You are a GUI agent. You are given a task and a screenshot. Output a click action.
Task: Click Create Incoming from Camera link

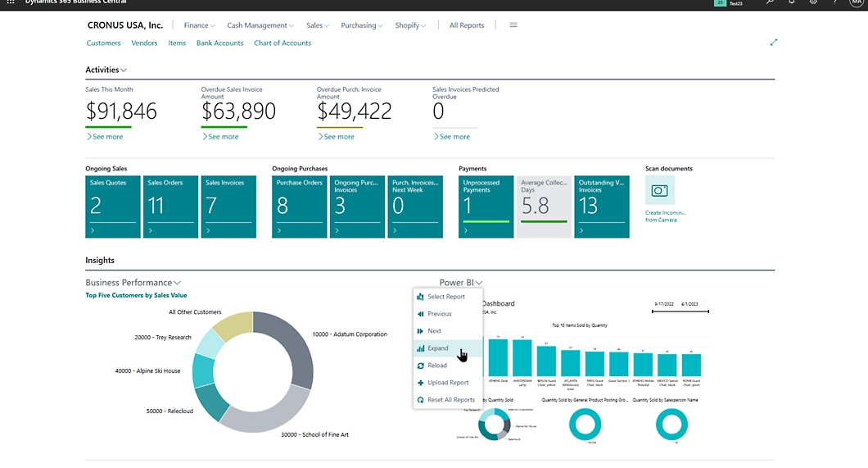(x=665, y=216)
